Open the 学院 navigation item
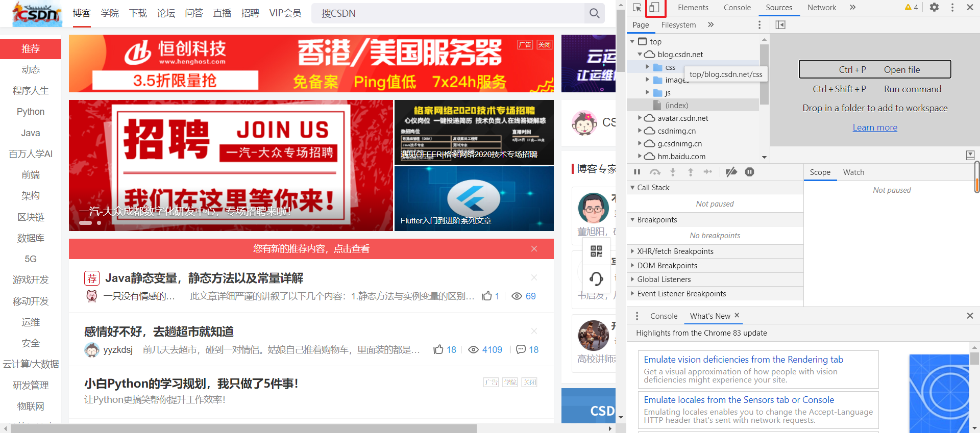The image size is (980, 433). coord(110,13)
